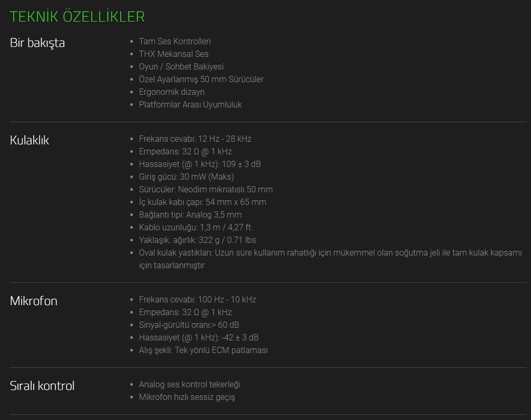
Task: Click the Ergonomik dizayn item
Action: point(172,92)
